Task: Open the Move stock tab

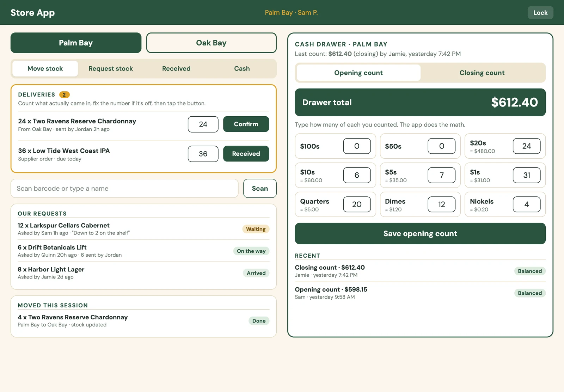Action: click(45, 69)
